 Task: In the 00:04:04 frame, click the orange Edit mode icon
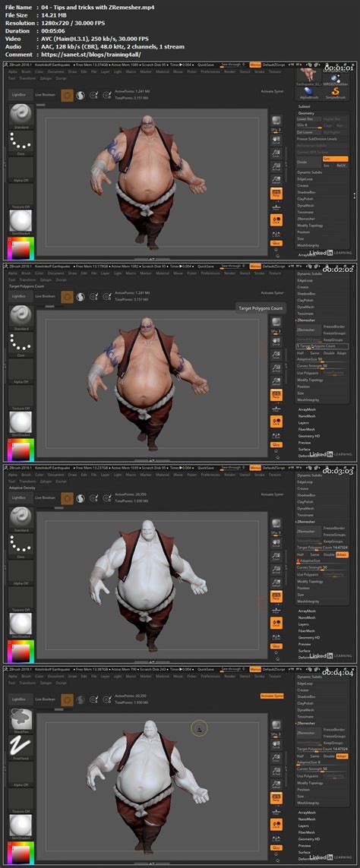[x=67, y=699]
